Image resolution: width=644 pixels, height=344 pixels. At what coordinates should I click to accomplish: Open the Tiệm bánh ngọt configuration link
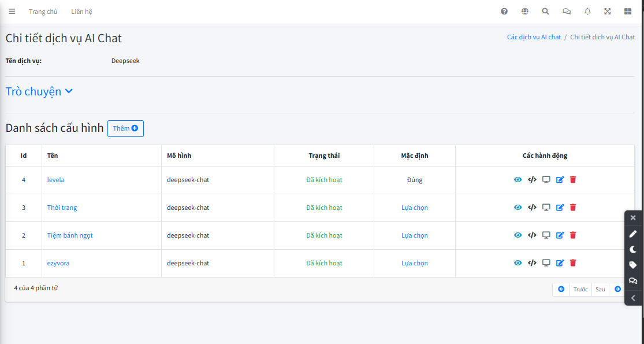70,235
